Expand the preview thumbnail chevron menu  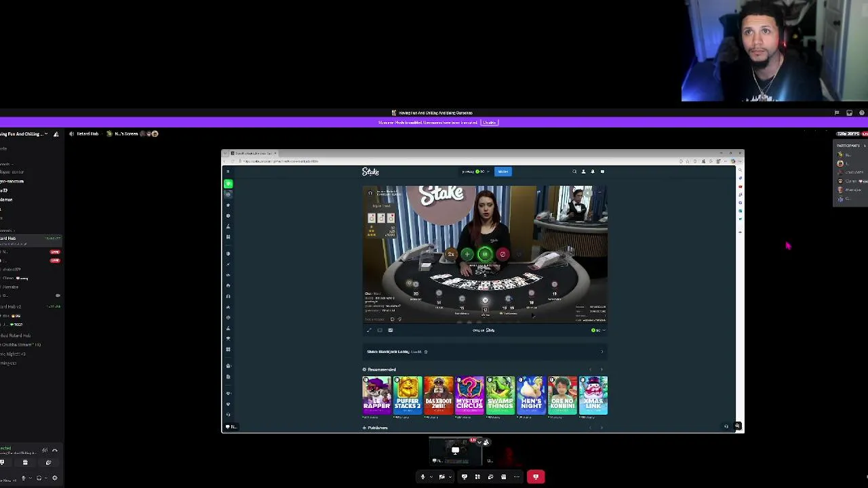(x=479, y=442)
